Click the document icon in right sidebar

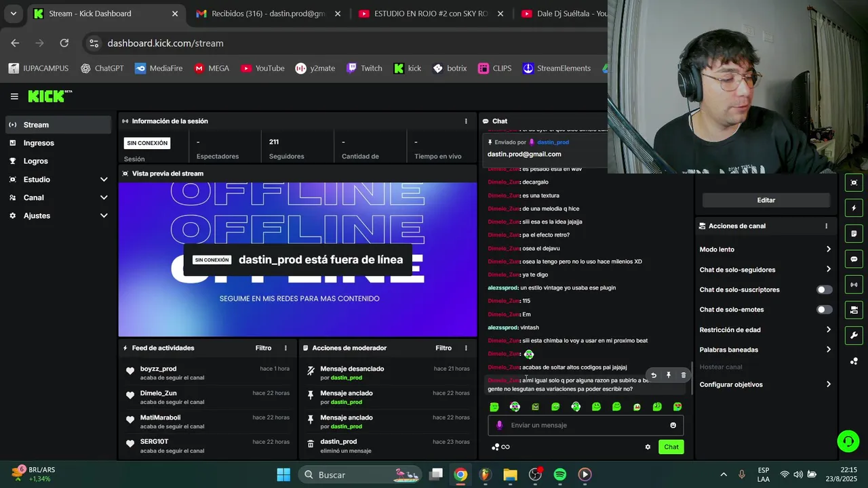pyautogui.click(x=854, y=234)
